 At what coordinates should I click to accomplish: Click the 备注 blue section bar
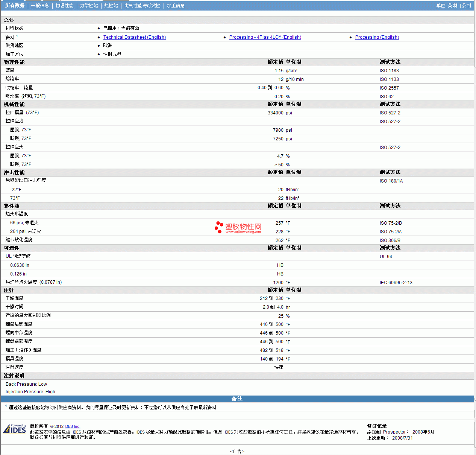[x=237, y=399]
